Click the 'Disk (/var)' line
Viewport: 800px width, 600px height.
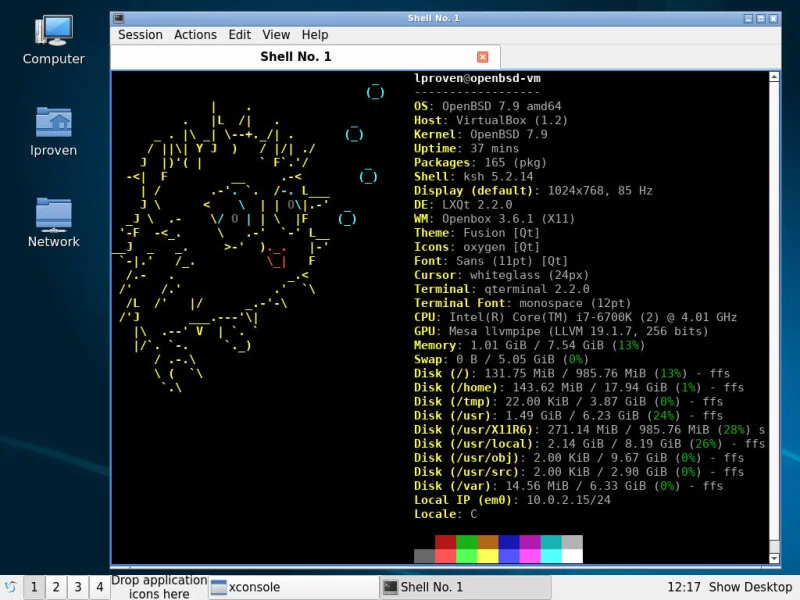(x=568, y=486)
